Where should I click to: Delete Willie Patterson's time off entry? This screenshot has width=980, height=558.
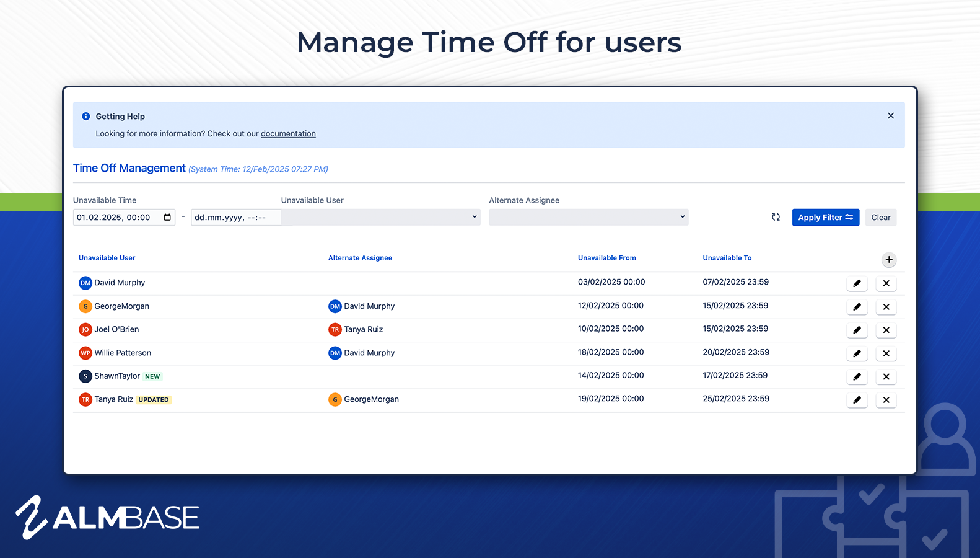tap(886, 353)
